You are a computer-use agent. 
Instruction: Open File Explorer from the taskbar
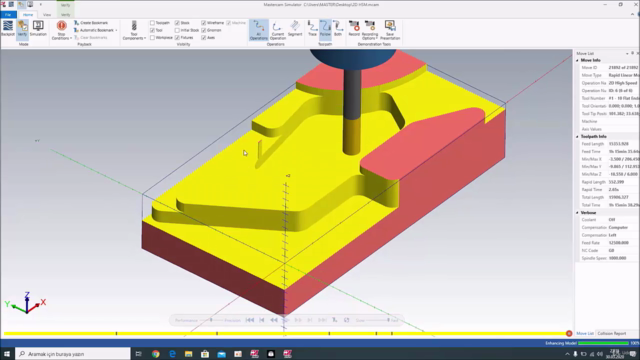click(188, 354)
